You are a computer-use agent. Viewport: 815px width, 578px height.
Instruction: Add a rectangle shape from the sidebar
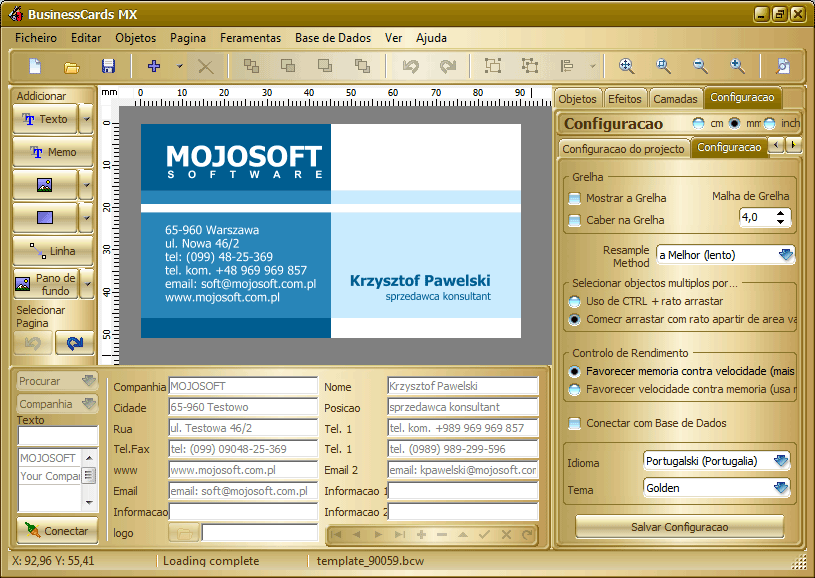point(45,217)
